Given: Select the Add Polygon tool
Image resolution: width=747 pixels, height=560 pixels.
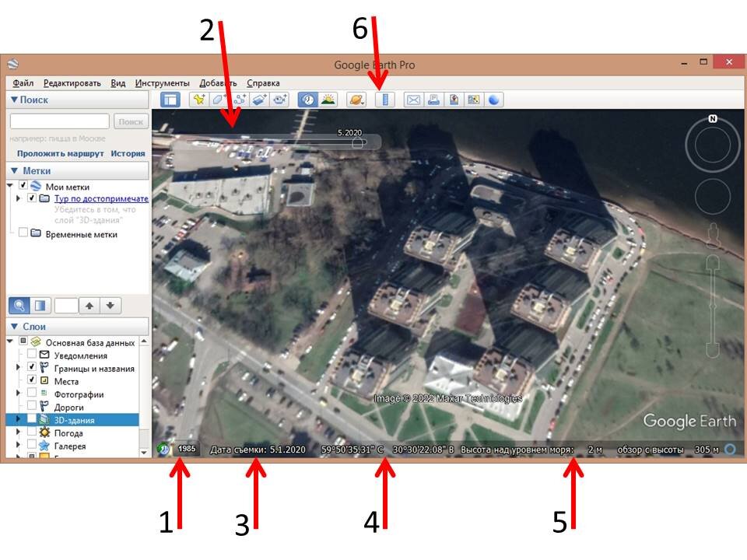Looking at the screenshot, I should tap(219, 100).
